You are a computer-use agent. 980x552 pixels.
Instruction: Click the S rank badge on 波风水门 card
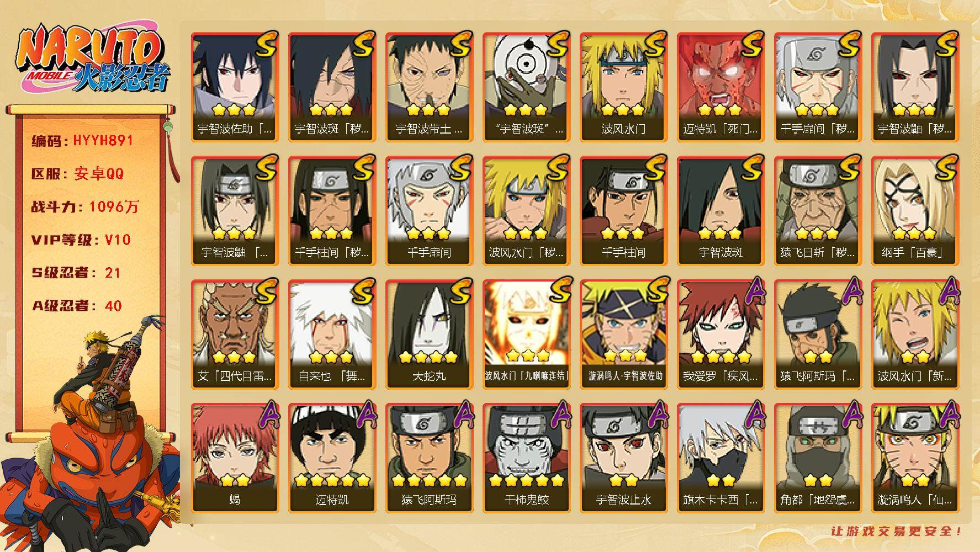[655, 44]
